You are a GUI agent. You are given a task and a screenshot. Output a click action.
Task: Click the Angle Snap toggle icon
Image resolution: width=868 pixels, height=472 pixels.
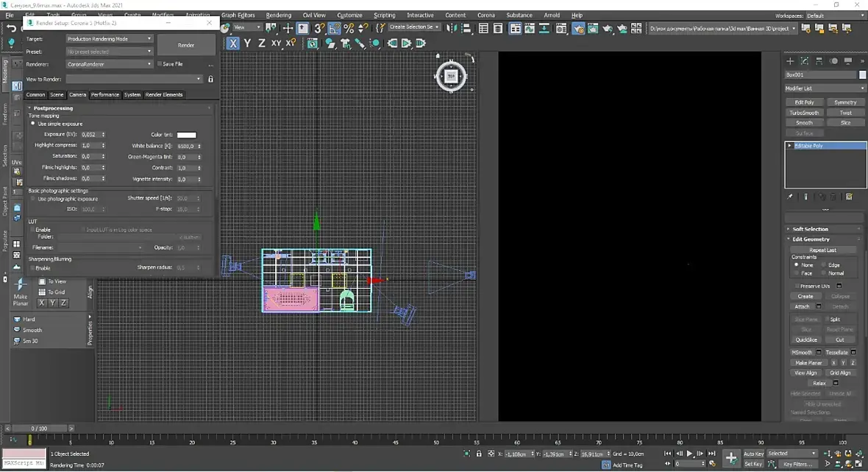(335, 28)
